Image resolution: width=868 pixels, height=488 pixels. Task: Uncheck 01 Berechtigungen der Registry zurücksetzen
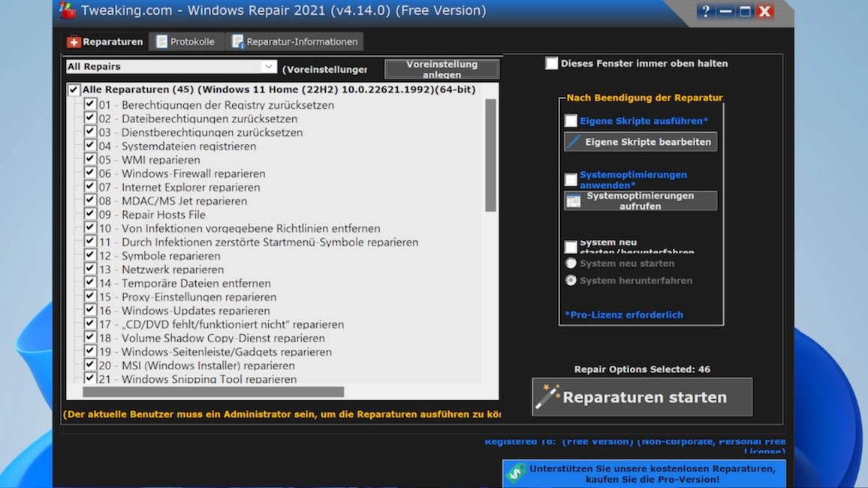(90, 104)
